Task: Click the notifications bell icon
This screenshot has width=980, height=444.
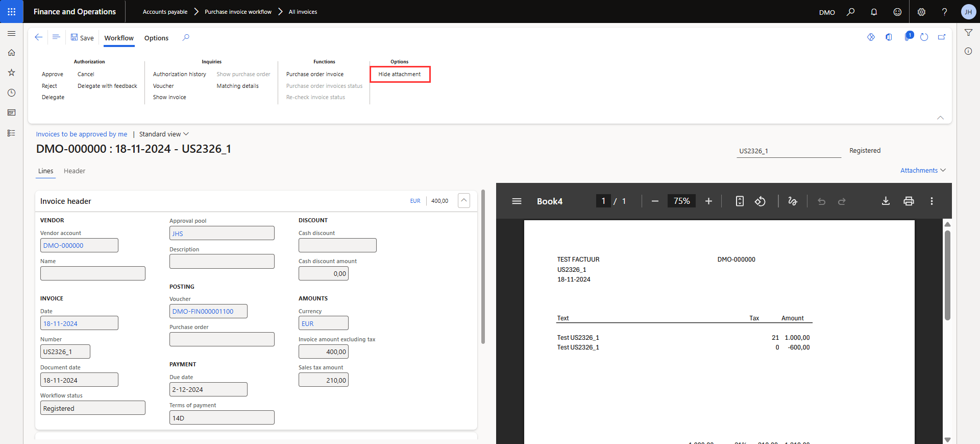Action: [x=874, y=12]
